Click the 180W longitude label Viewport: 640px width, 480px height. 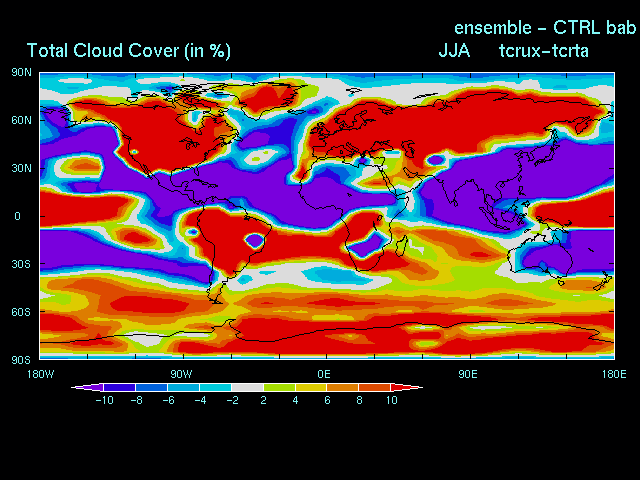click(x=40, y=374)
